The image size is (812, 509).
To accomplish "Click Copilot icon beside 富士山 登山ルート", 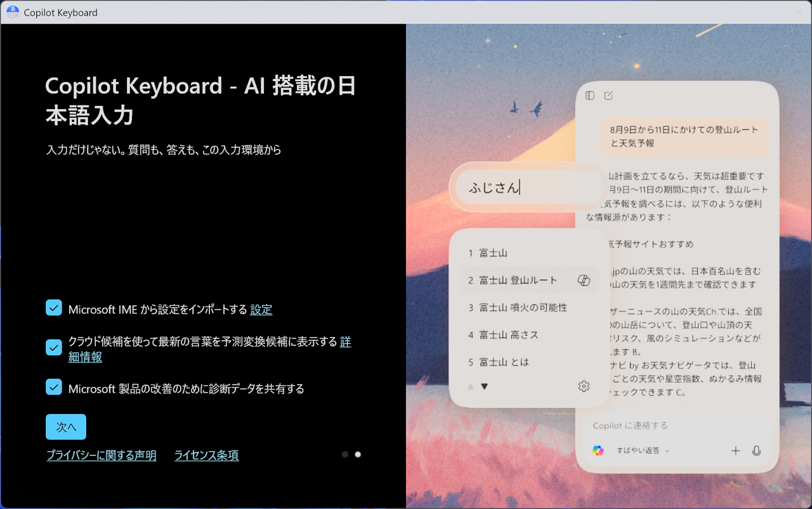I will point(584,281).
